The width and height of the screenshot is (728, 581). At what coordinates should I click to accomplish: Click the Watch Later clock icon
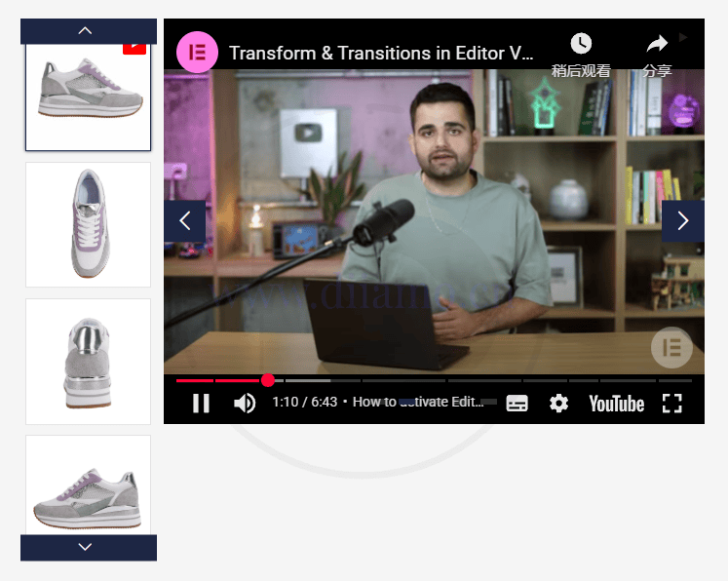(581, 44)
